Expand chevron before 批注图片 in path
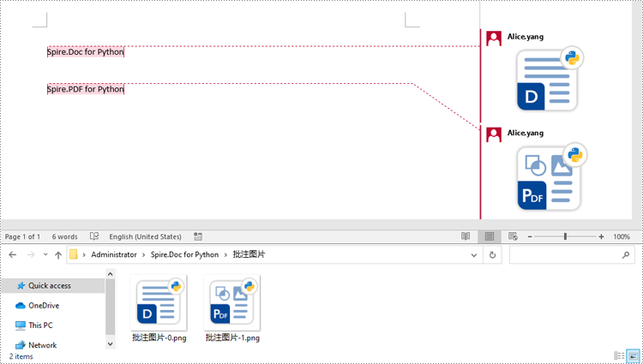Viewport: 643px width, 364px height. click(x=225, y=254)
